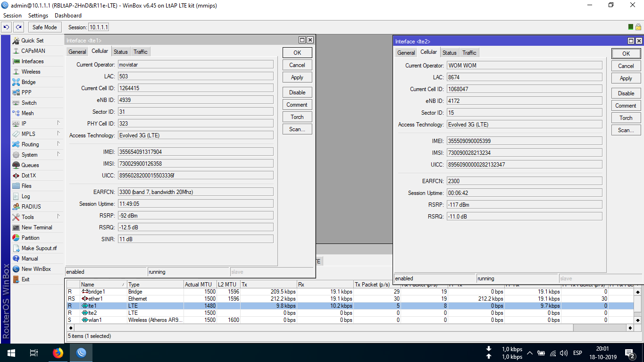Click the Session address field
The width and height of the screenshot is (644, 362).
99,27
